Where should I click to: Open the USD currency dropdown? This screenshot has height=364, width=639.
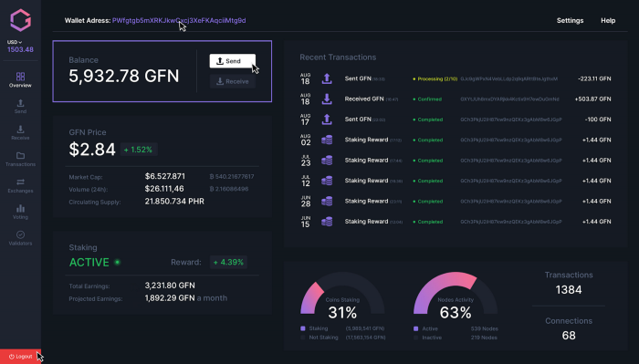[15, 42]
